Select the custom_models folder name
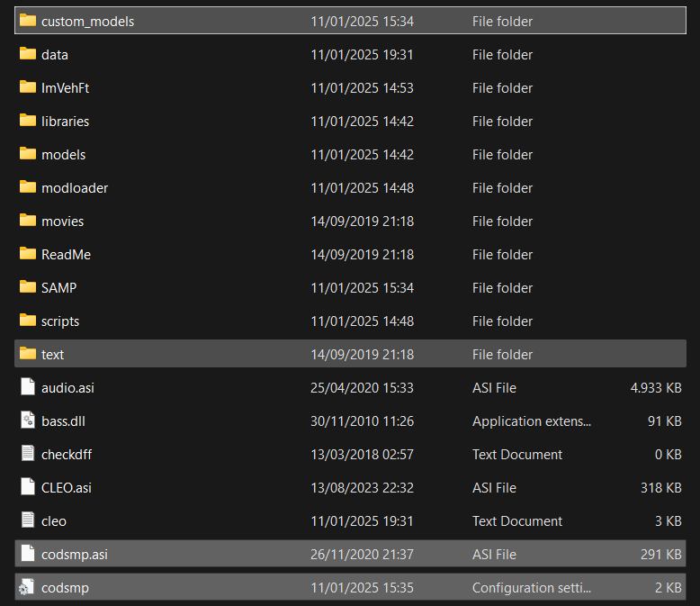This screenshot has height=606, width=700. (x=87, y=22)
